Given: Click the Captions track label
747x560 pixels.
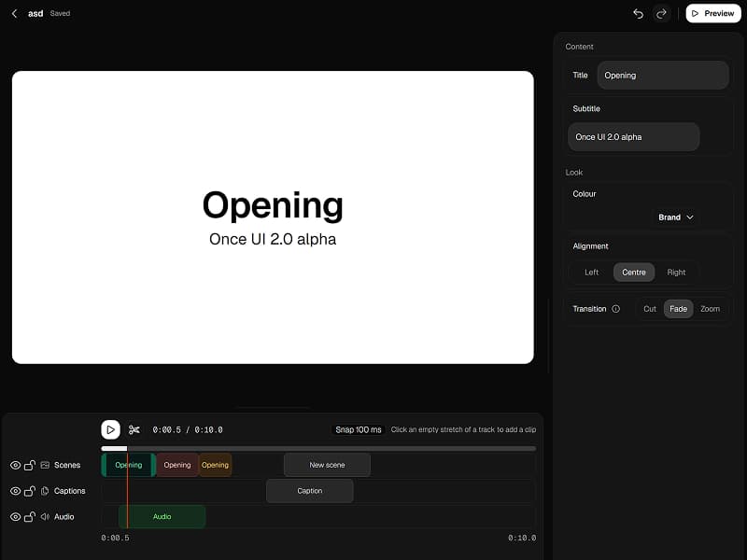Looking at the screenshot, I should point(69,491).
